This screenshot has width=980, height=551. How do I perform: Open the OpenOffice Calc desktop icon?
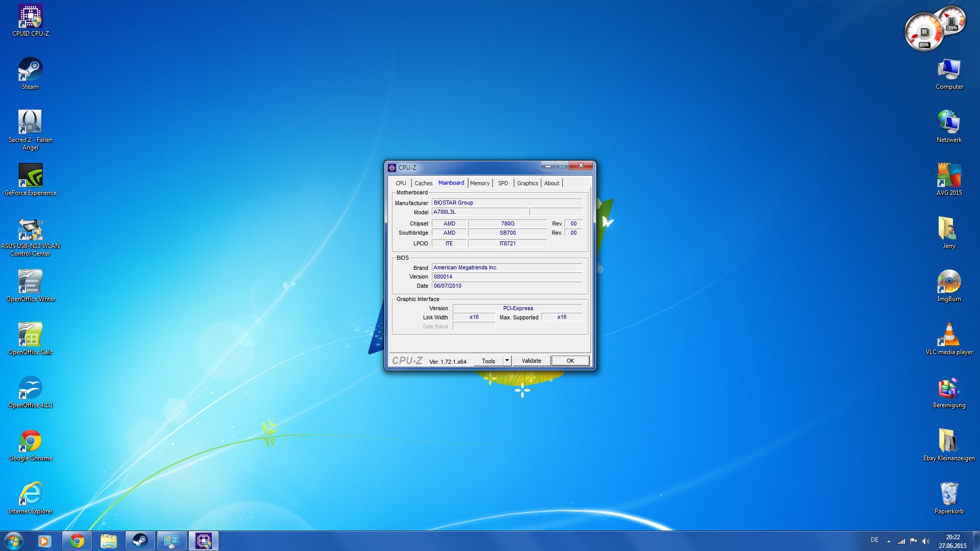[31, 335]
